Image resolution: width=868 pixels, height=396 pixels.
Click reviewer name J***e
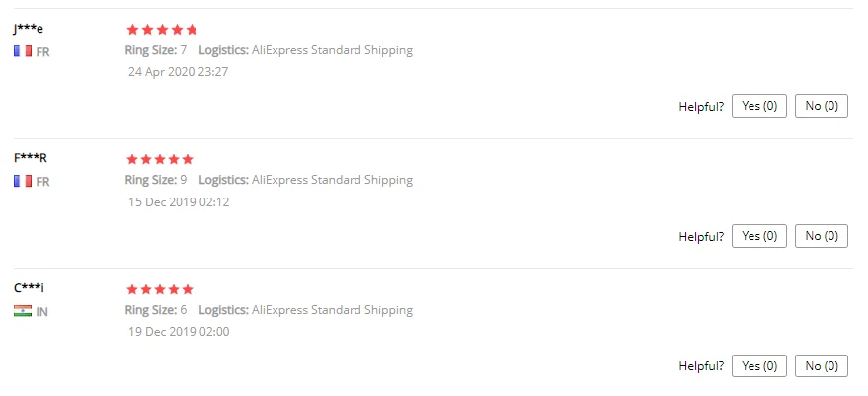click(x=29, y=29)
